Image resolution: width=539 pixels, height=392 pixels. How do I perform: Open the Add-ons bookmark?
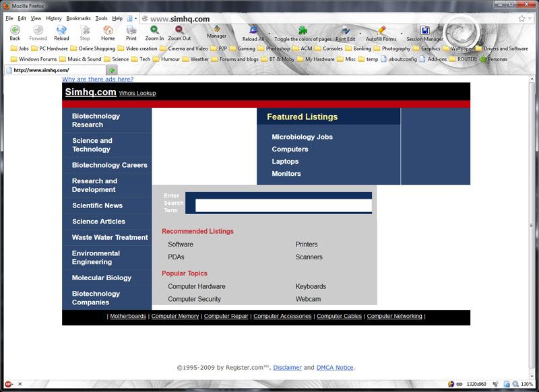[x=433, y=59]
